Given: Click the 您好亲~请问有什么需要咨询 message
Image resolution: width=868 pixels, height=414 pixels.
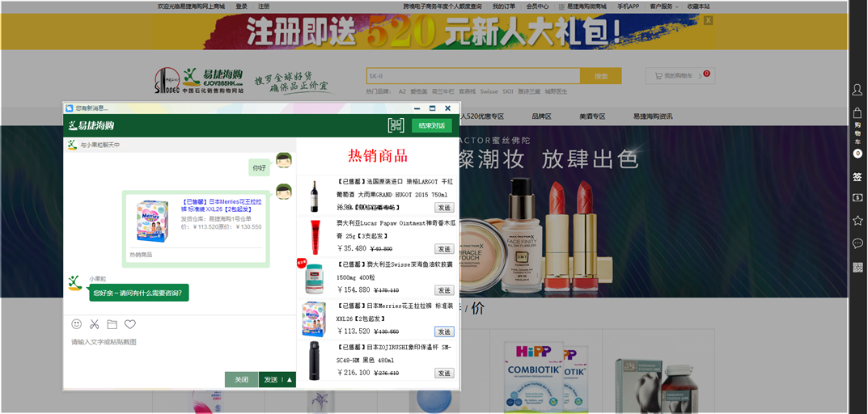Looking at the screenshot, I should (x=139, y=293).
